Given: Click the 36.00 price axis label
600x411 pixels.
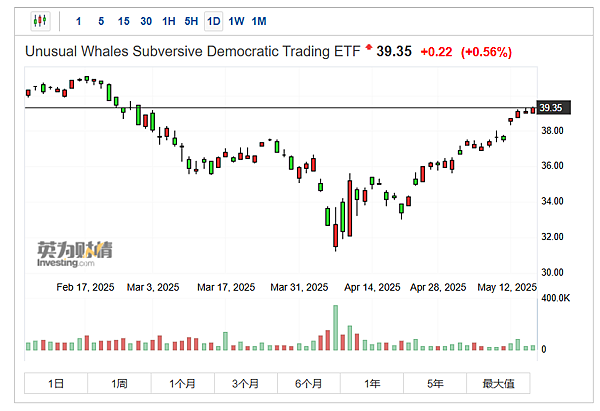Looking at the screenshot, I should click(552, 166).
